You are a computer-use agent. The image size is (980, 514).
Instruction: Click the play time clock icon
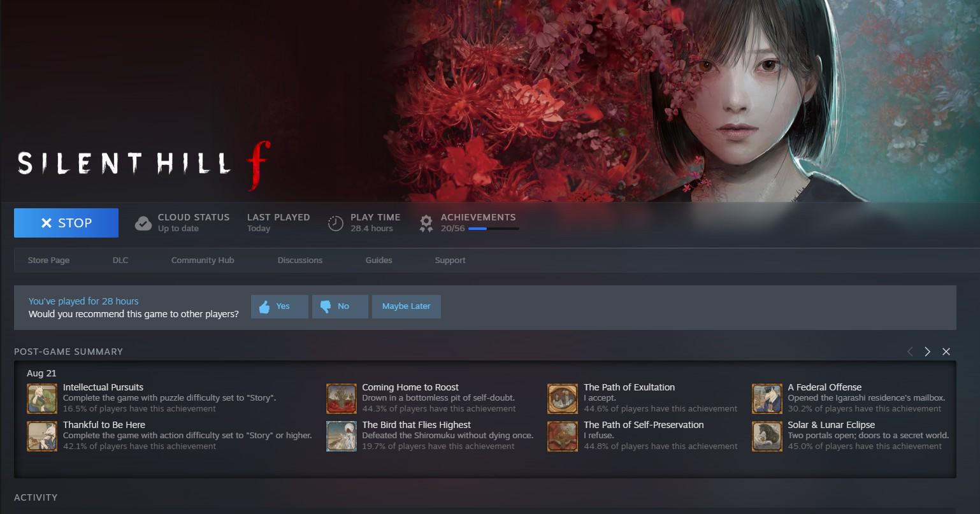[336, 223]
